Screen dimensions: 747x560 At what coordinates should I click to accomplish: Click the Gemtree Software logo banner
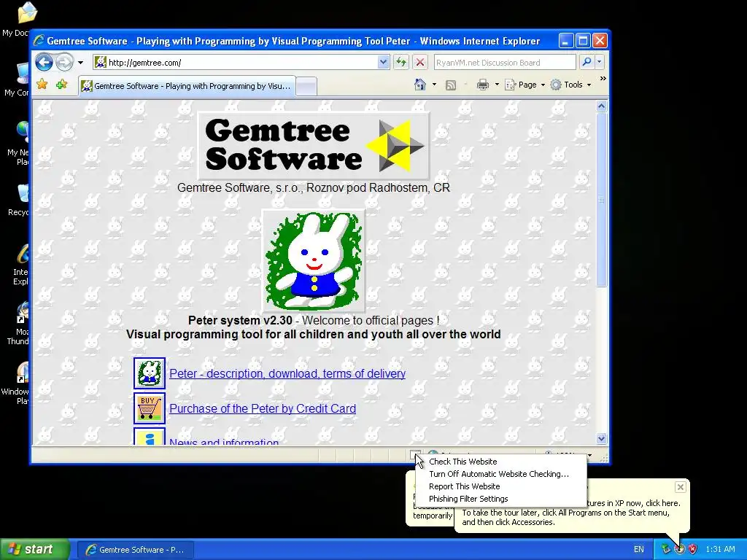314,146
